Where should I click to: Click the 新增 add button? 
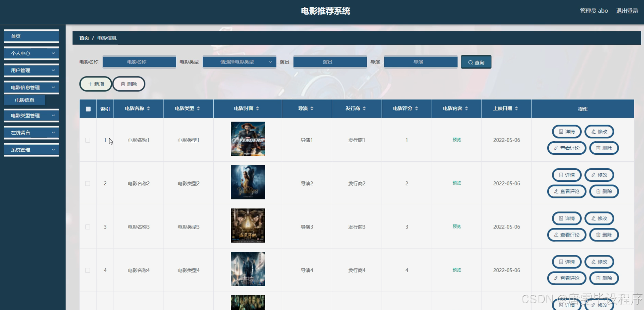(96, 84)
